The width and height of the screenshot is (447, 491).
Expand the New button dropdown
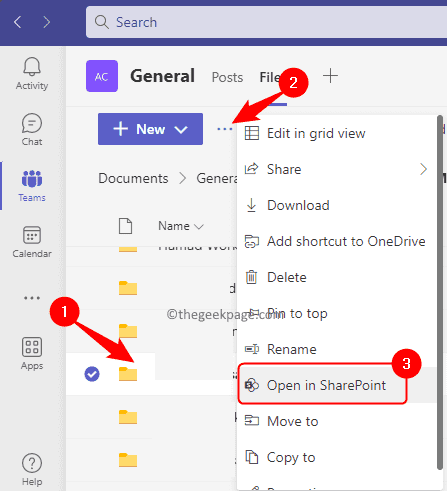pos(181,129)
